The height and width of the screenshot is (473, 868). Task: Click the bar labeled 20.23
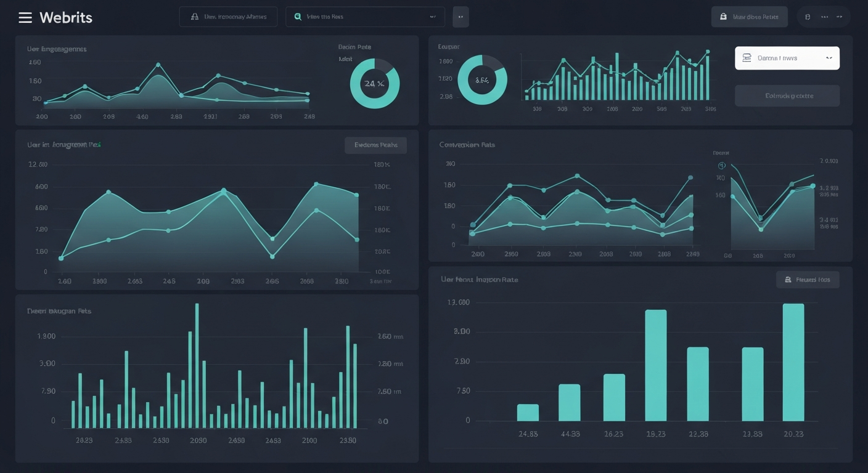793,362
